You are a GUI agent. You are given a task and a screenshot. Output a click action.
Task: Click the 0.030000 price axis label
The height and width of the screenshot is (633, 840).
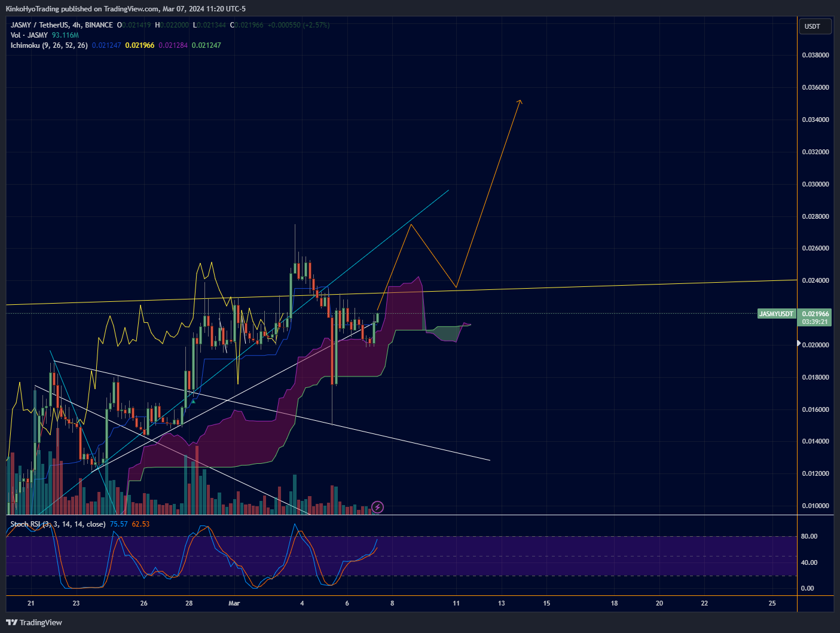[815, 184]
